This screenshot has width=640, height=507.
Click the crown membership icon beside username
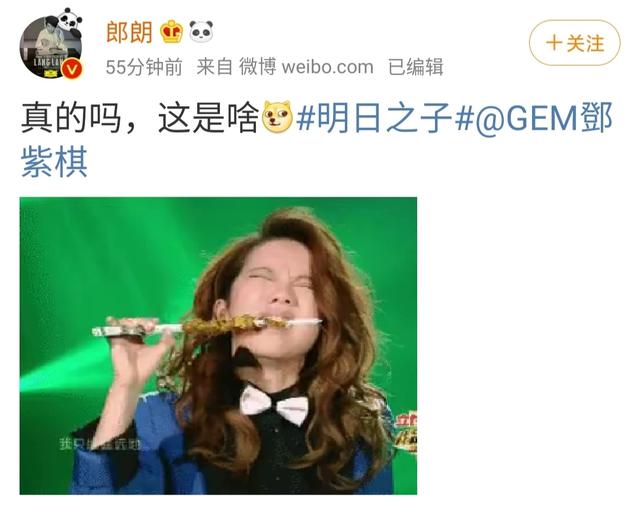point(171,32)
